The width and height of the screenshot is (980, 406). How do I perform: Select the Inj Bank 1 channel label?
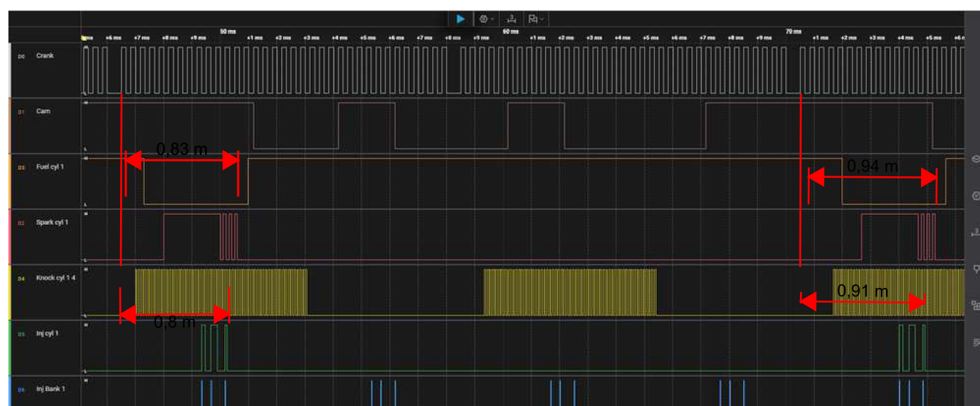pyautogui.click(x=51, y=388)
